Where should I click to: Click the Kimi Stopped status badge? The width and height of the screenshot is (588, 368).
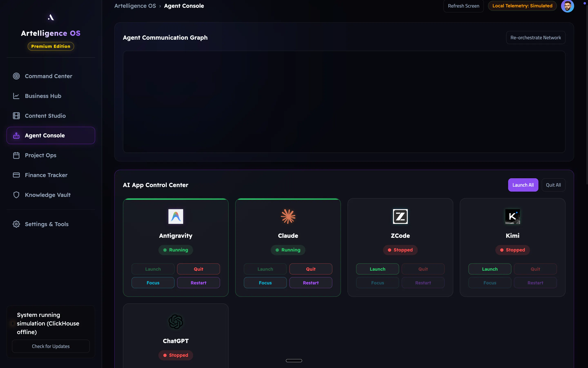[512, 250]
